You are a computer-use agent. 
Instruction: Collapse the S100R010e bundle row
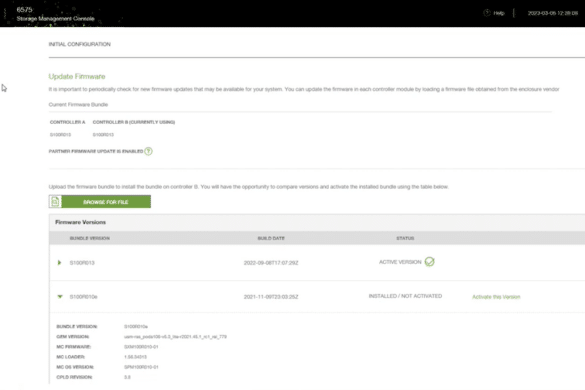60,296
